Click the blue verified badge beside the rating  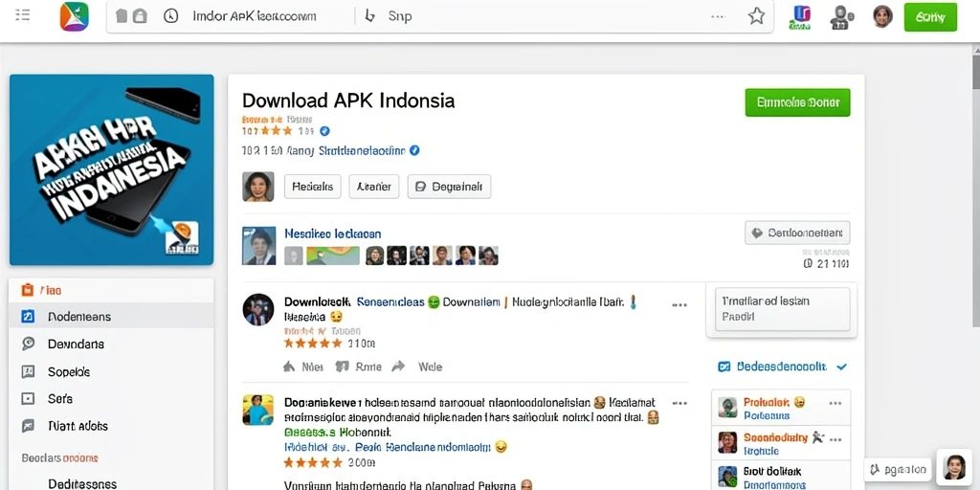point(324,131)
